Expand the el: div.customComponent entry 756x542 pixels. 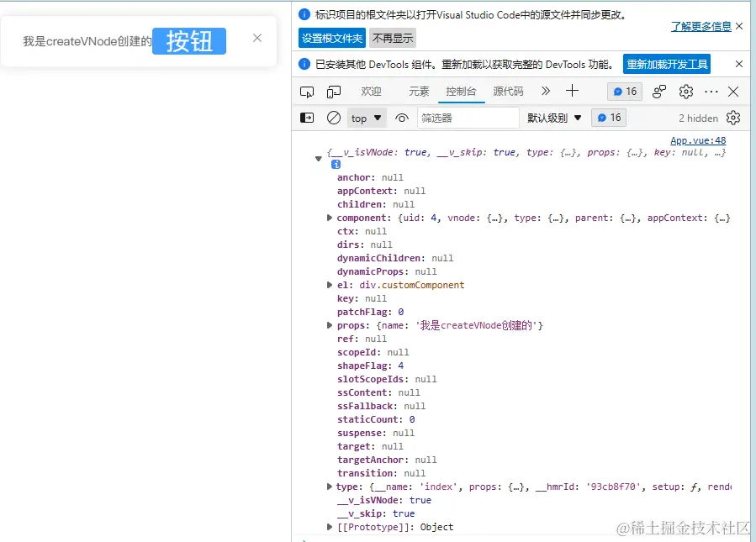[330, 285]
